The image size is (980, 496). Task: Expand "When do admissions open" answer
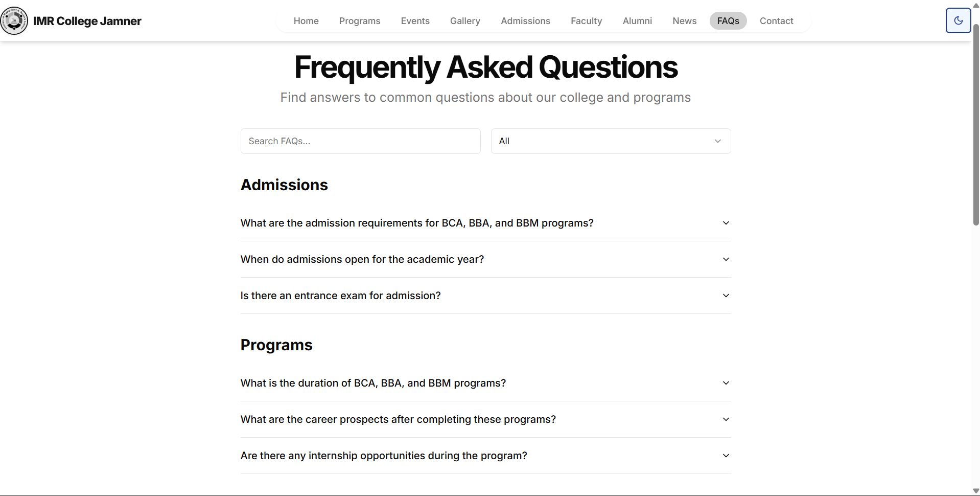coord(485,259)
